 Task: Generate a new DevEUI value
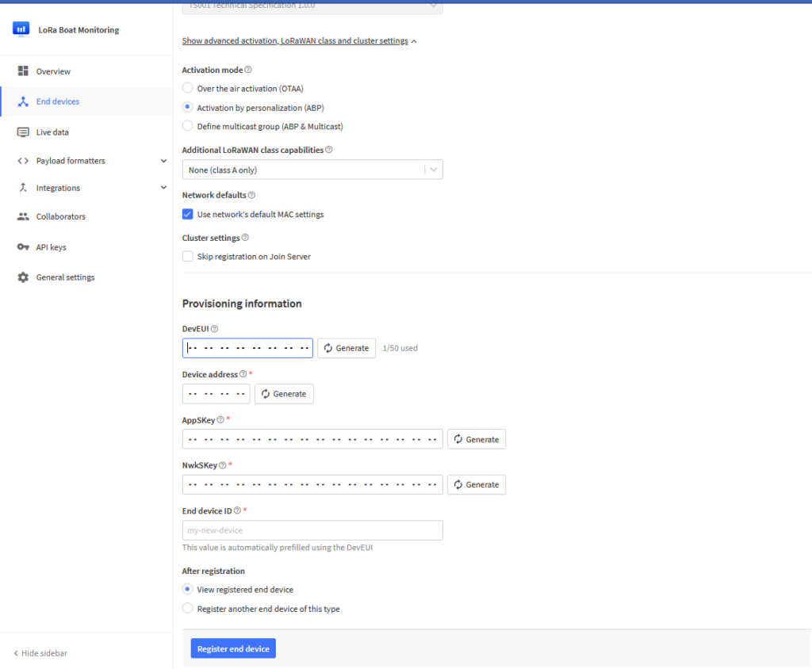(346, 347)
